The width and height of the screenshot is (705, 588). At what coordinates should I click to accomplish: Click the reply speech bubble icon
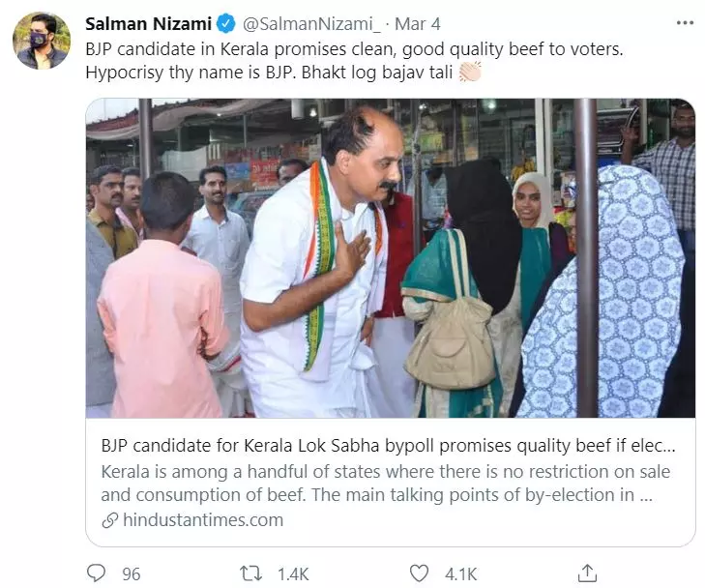tap(95, 573)
